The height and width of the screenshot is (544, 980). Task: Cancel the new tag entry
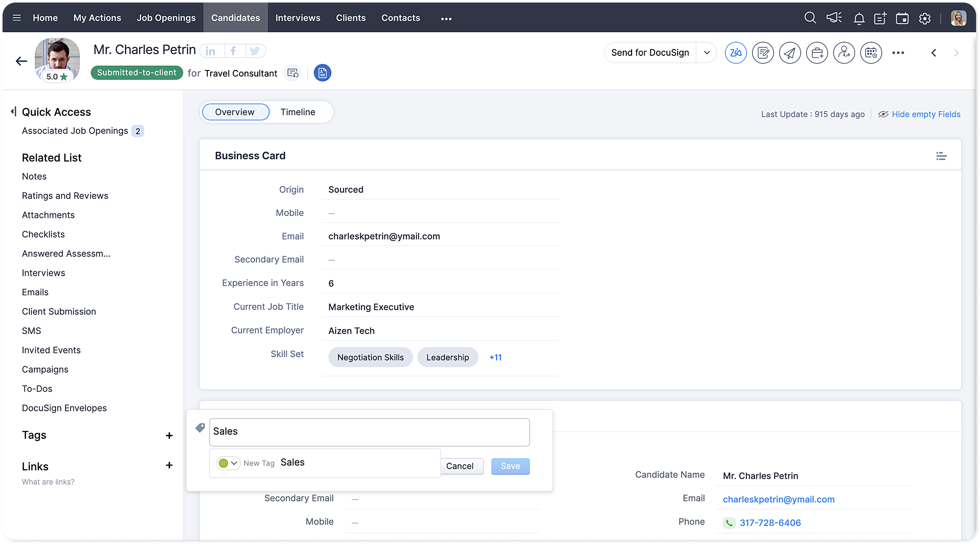(x=459, y=466)
